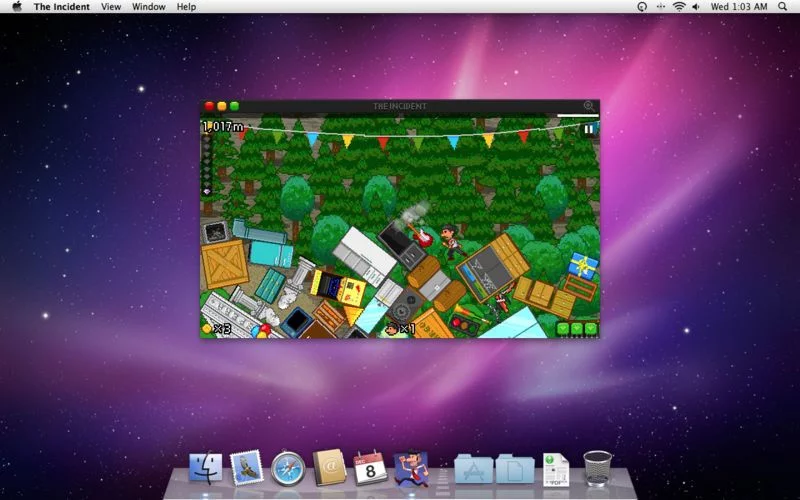
Task: Click the Wed 1:03 AM clock
Action: pyautogui.click(x=739, y=7)
